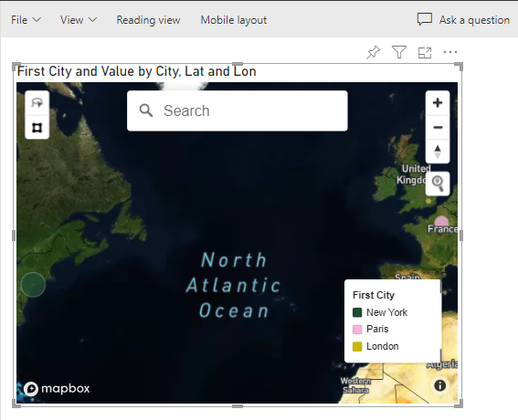Select the lasso selection tool on map

tap(37, 102)
